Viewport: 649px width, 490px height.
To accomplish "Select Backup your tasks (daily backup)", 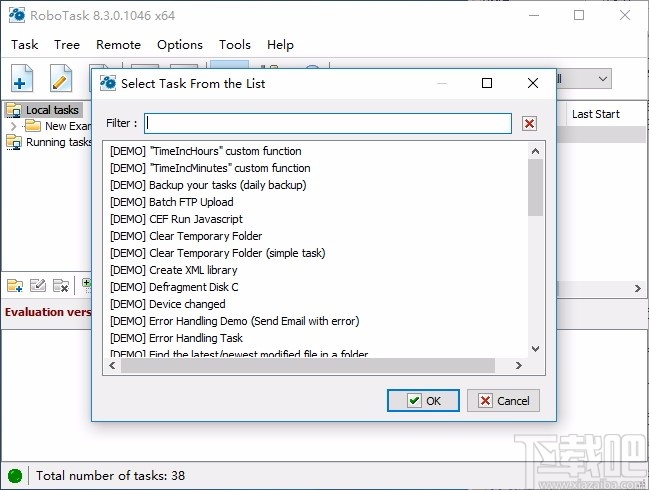I will point(208,185).
